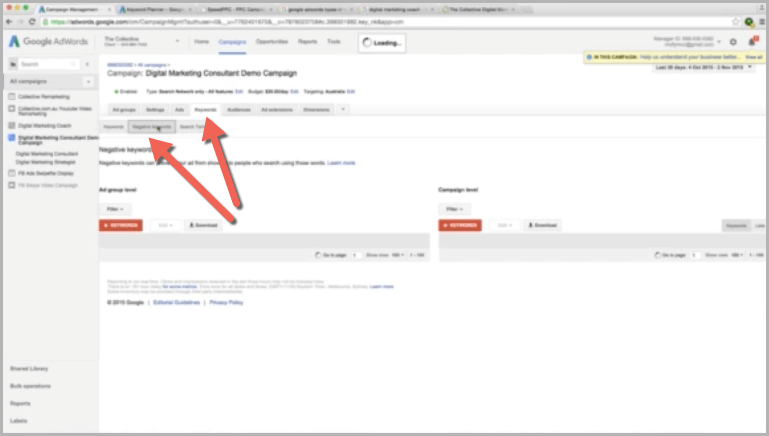Click Learn more link about negative keywords
The image size is (769, 436).
pyautogui.click(x=341, y=163)
